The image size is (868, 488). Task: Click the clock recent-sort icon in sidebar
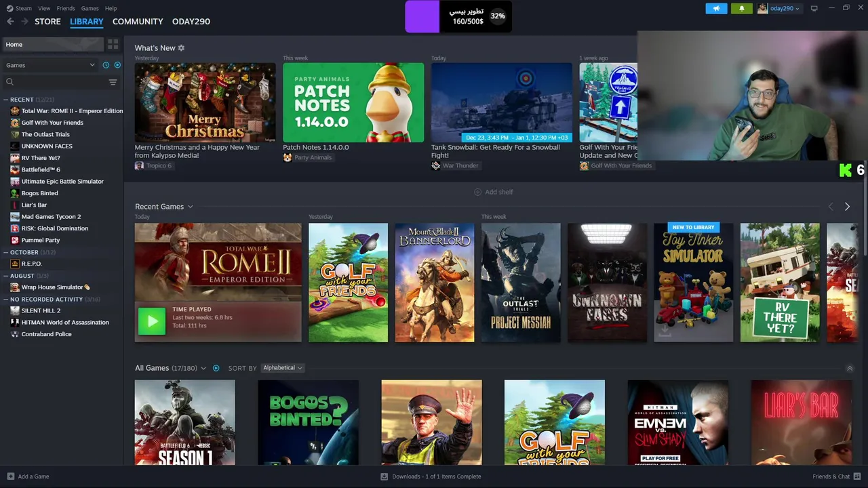pos(106,65)
